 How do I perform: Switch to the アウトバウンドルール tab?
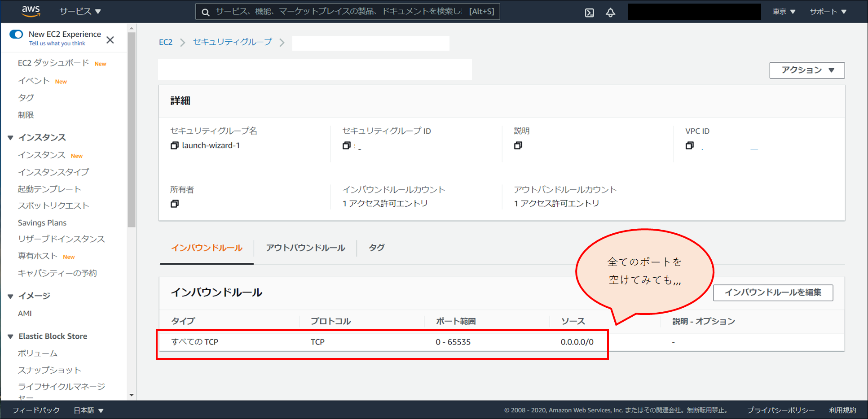pos(305,248)
